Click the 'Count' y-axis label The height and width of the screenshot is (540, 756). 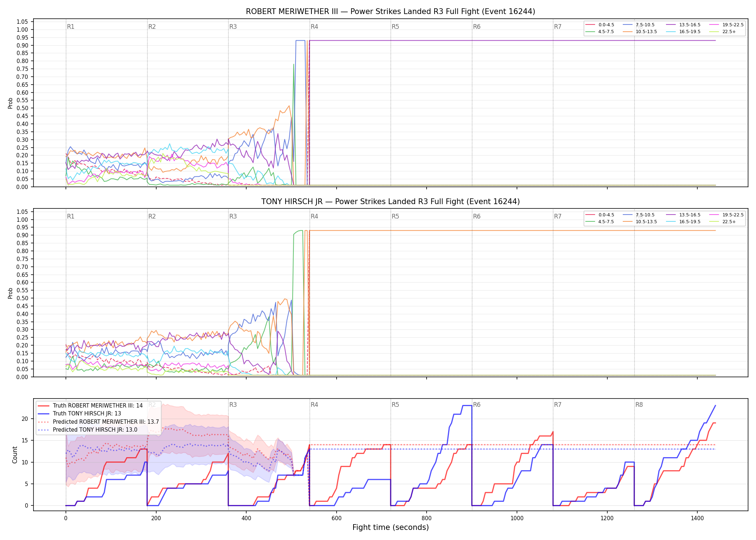click(x=15, y=455)
